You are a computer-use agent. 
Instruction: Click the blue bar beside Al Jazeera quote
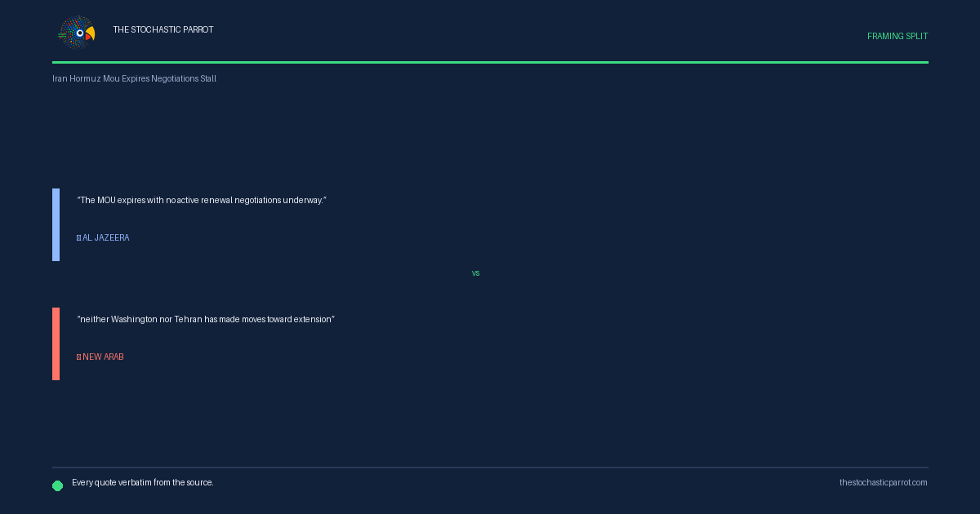point(56,225)
